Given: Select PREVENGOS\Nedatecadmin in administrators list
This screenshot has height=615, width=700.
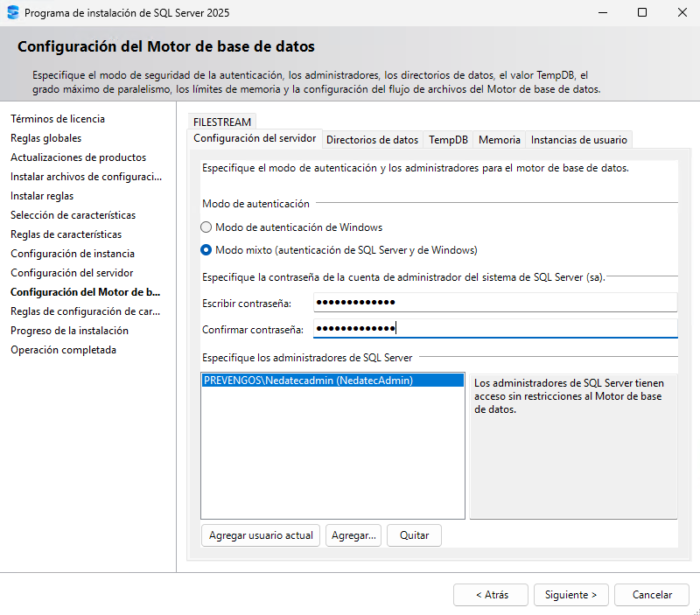Looking at the screenshot, I should coord(332,381).
